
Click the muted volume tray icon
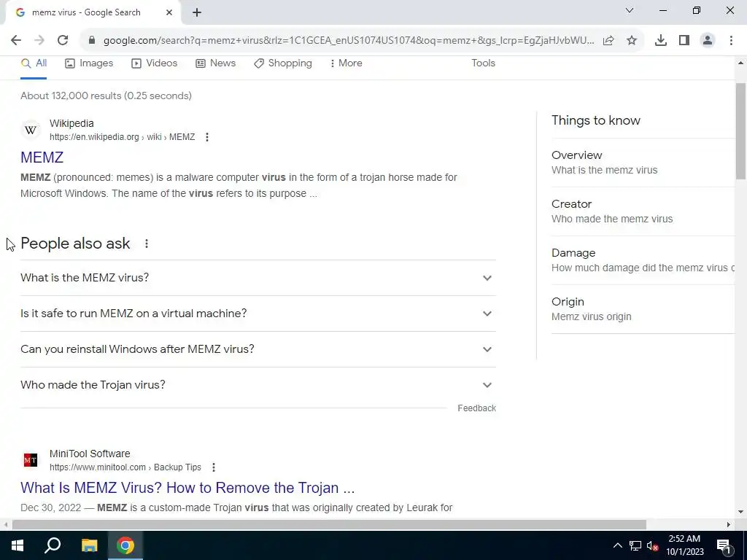[652, 545]
